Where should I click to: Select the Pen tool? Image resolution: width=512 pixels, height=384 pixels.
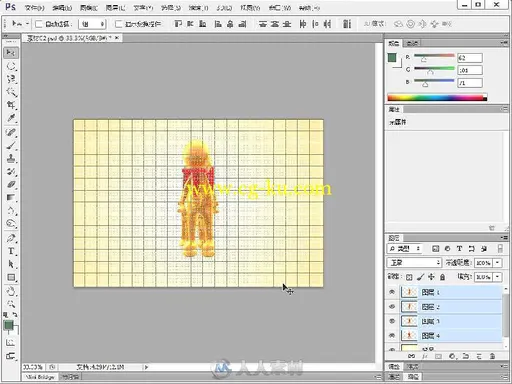(x=11, y=238)
